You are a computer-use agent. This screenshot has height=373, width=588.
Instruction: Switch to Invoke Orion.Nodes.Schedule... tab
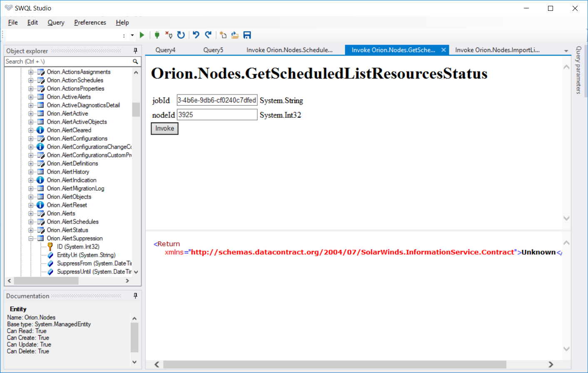(x=289, y=50)
